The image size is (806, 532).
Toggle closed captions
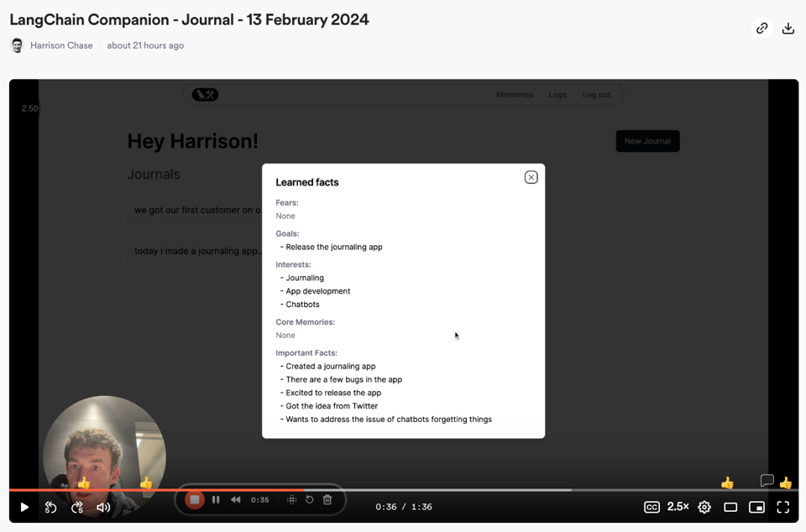point(652,507)
